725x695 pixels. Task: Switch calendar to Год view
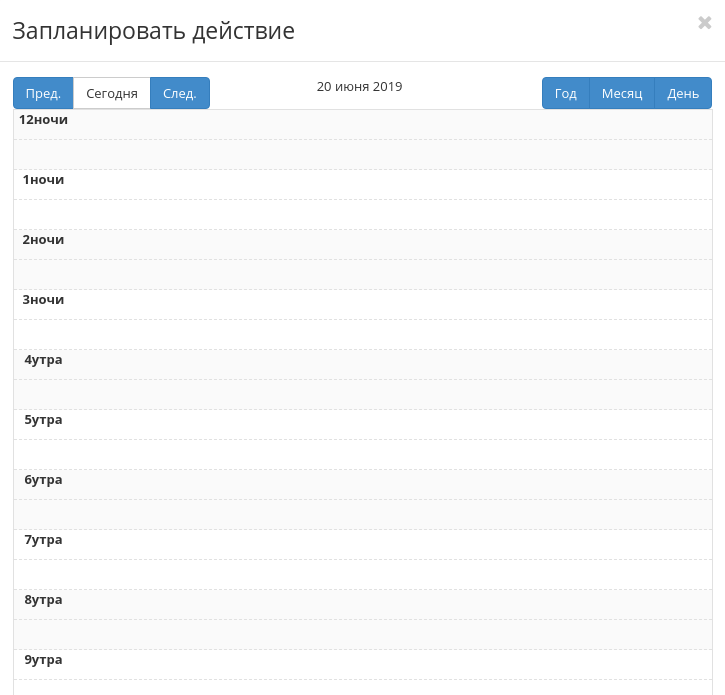click(x=566, y=93)
